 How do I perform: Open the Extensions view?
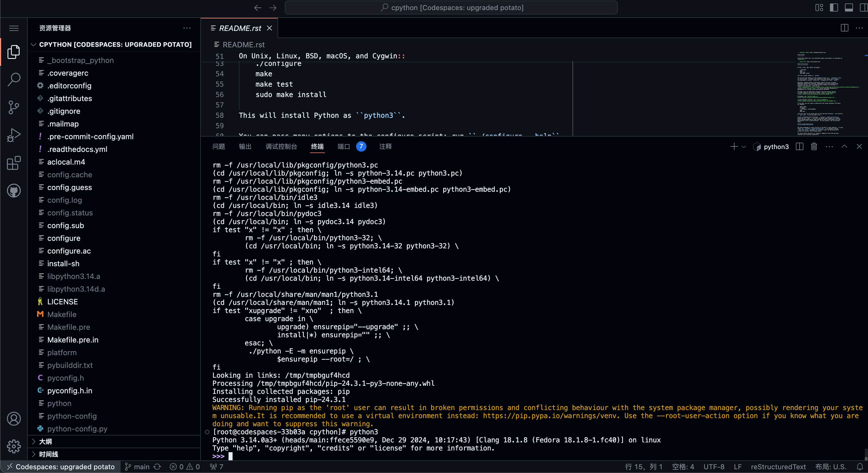click(14, 163)
